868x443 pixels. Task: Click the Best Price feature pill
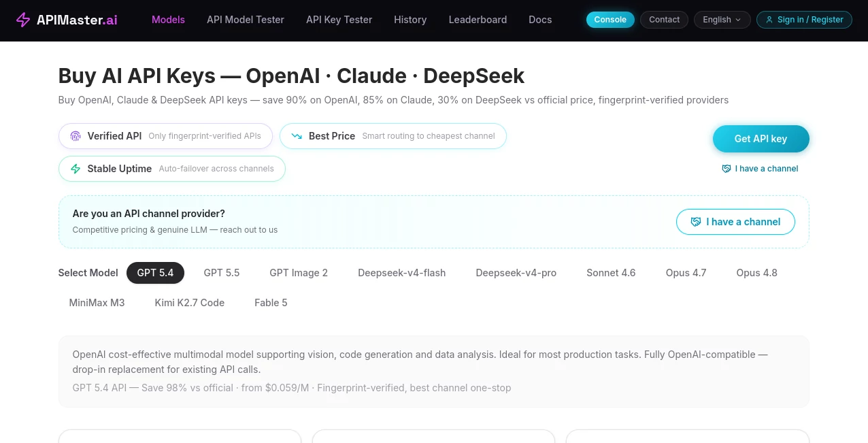[x=393, y=136]
